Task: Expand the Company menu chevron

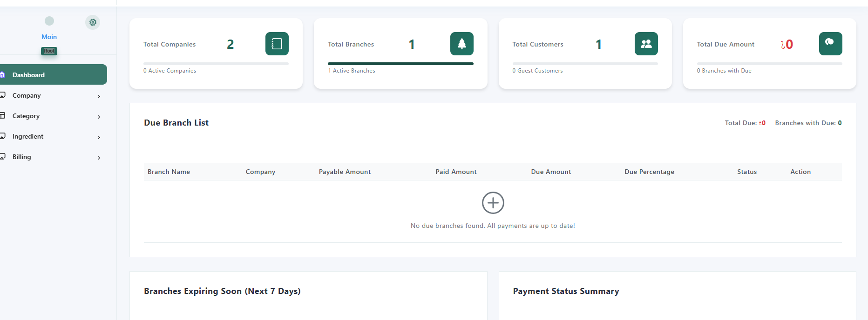Action: 99,96
